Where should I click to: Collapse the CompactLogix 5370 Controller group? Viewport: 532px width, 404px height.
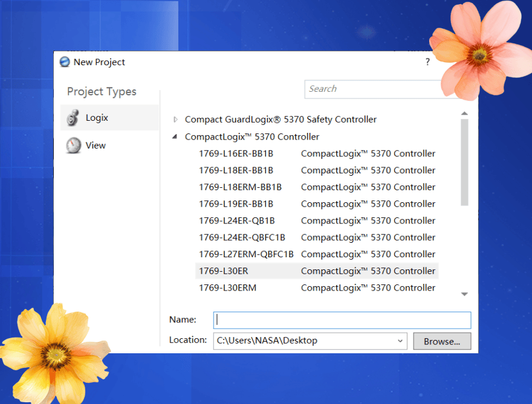[175, 136]
